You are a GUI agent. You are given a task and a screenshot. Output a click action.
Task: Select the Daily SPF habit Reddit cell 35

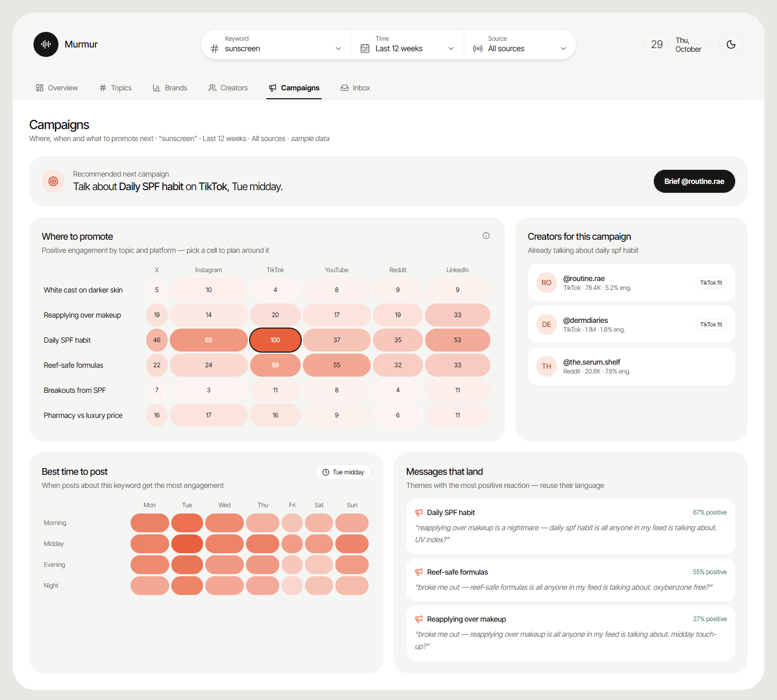[398, 340]
